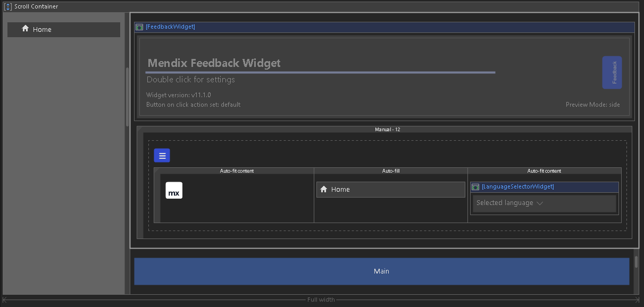Click the LanguageSelectorWidget header icon
This screenshot has height=307, width=644.
click(475, 187)
